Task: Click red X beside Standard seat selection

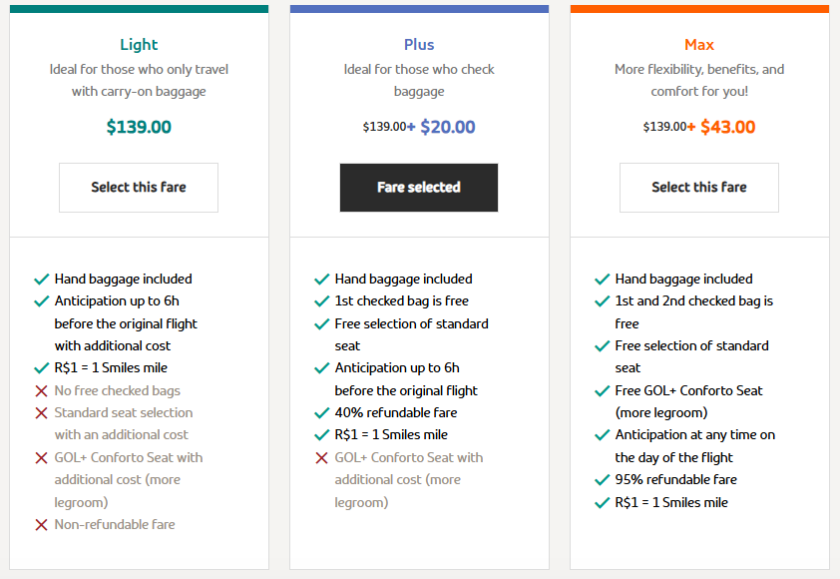Action: point(41,413)
